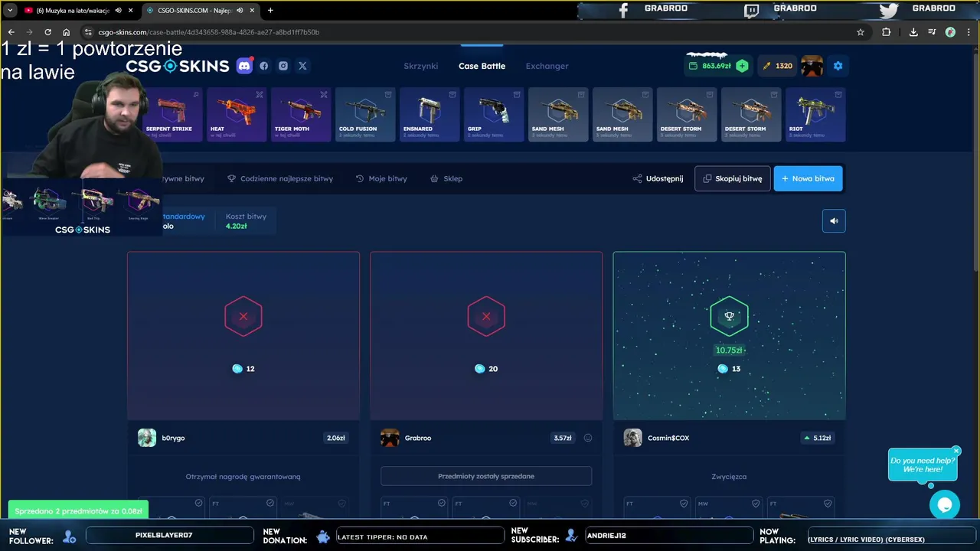Click the user avatar in header

(812, 66)
